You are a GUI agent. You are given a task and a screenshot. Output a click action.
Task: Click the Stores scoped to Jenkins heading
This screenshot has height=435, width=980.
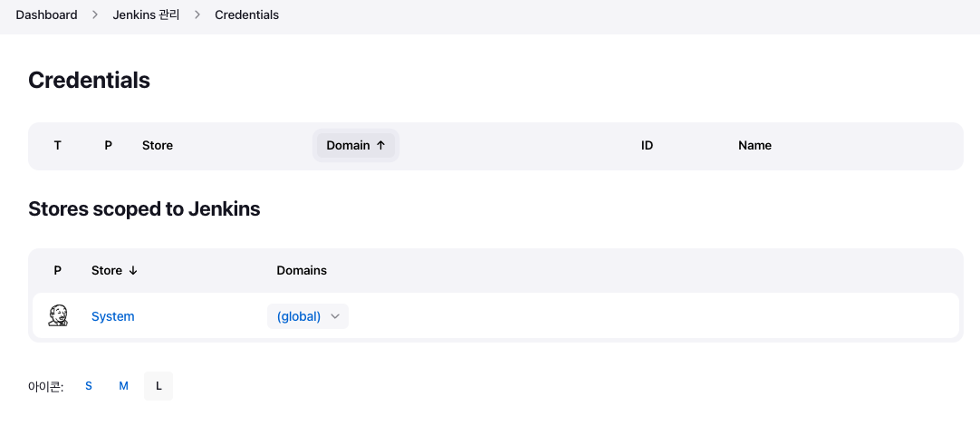[144, 208]
